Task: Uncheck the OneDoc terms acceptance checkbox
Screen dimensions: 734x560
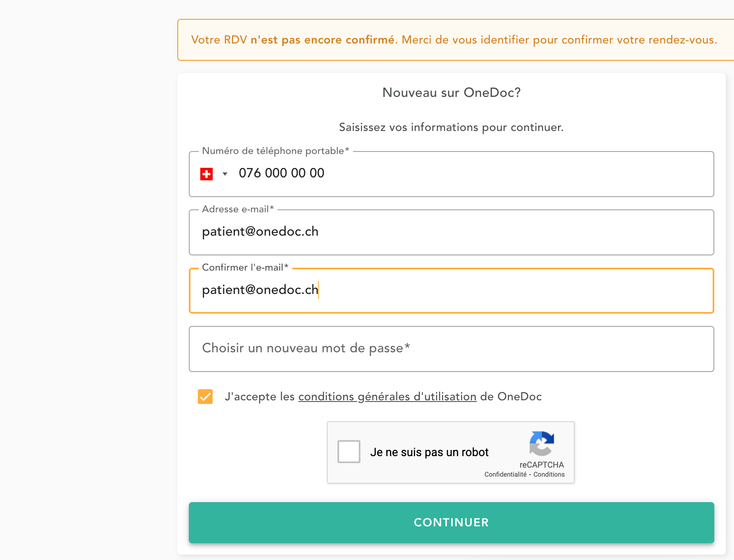Action: click(x=205, y=397)
